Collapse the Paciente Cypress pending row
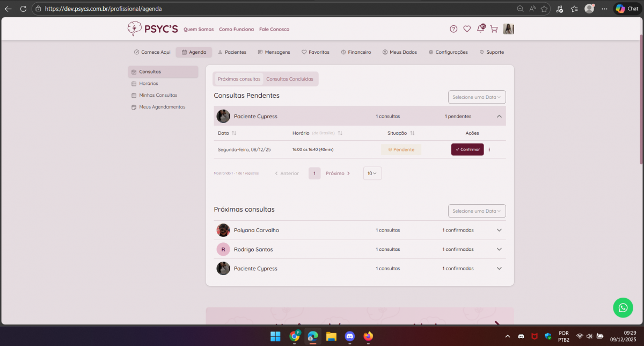 tap(499, 116)
